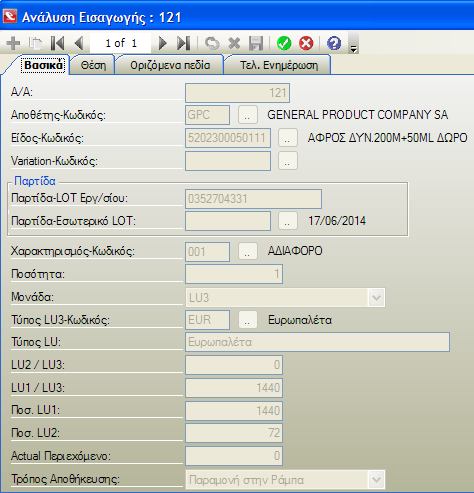Click the copy record icon
The image size is (474, 493).
point(35,43)
